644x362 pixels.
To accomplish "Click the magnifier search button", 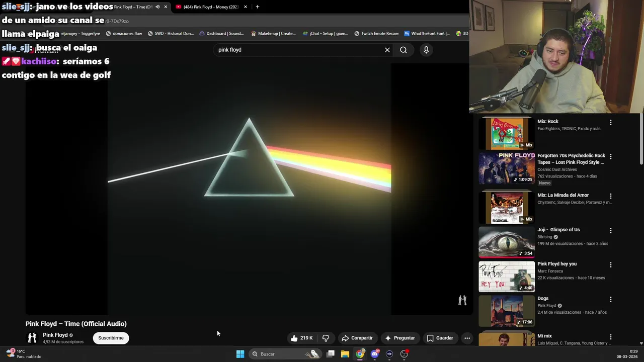I will tap(404, 50).
